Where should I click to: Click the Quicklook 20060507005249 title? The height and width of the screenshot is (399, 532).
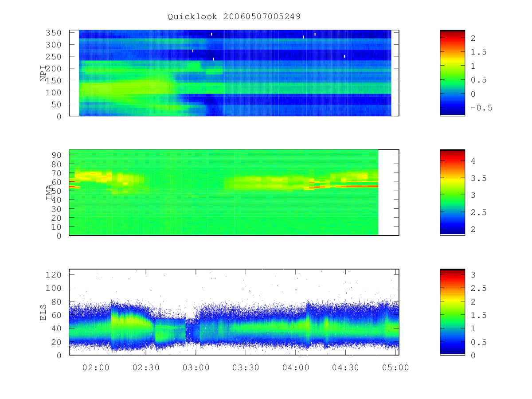(234, 17)
